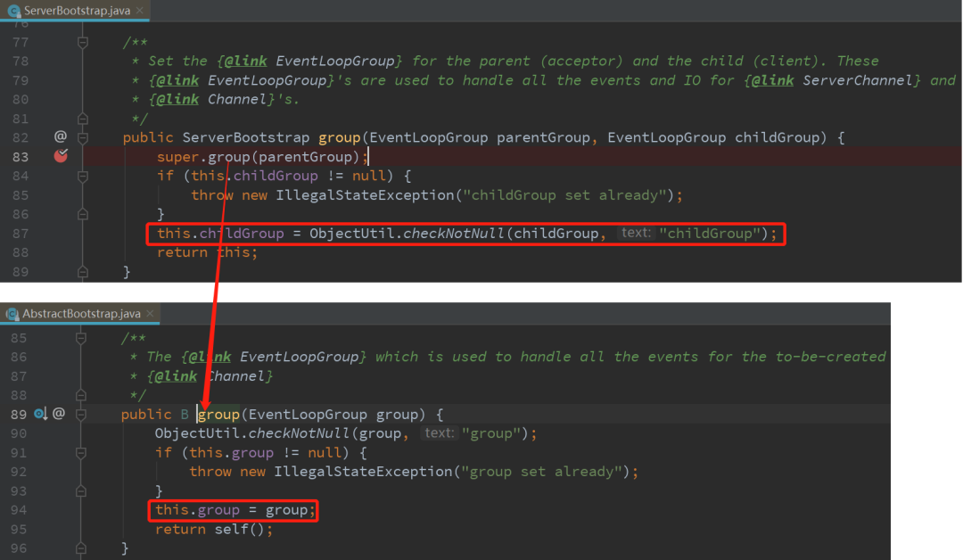Click the class icon in AbstractBootstrap.java tab
The width and height of the screenshot is (963, 560).
coord(12,314)
